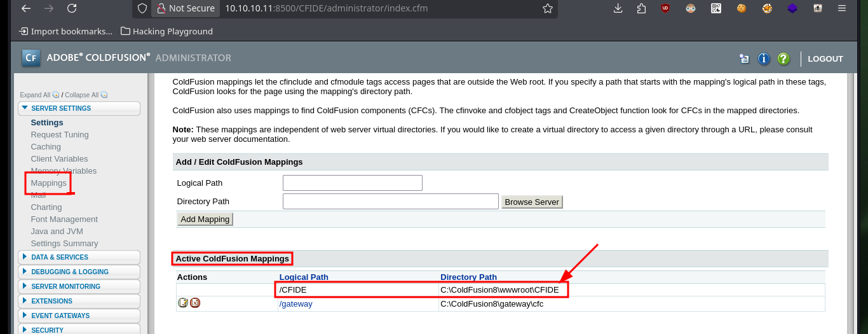
Task: Click the edit icon for /gateway mapping
Action: click(x=183, y=303)
